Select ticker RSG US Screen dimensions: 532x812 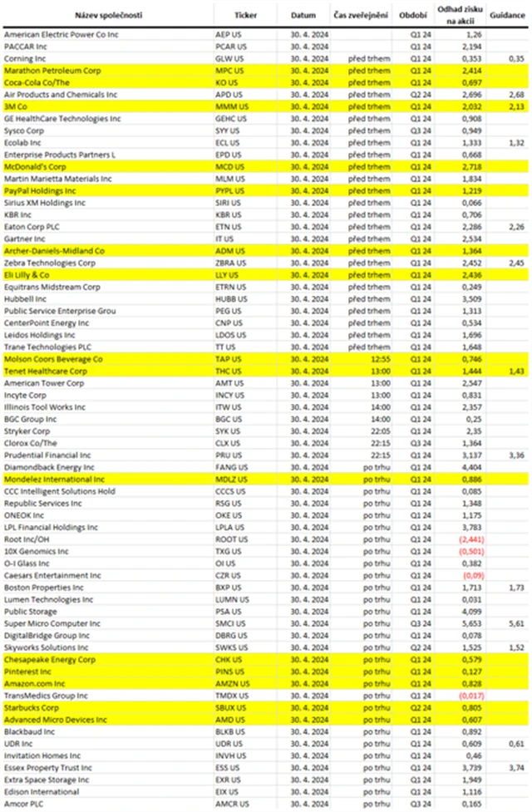(x=229, y=504)
